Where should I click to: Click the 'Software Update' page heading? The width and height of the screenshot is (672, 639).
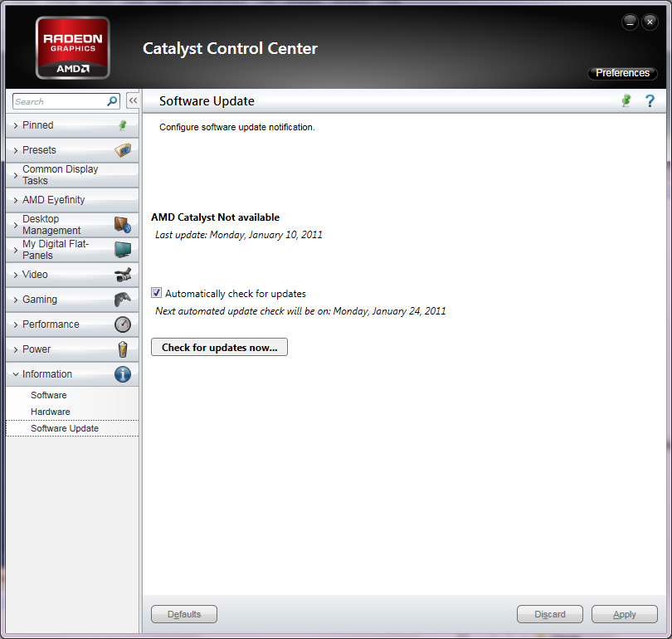coord(207,101)
